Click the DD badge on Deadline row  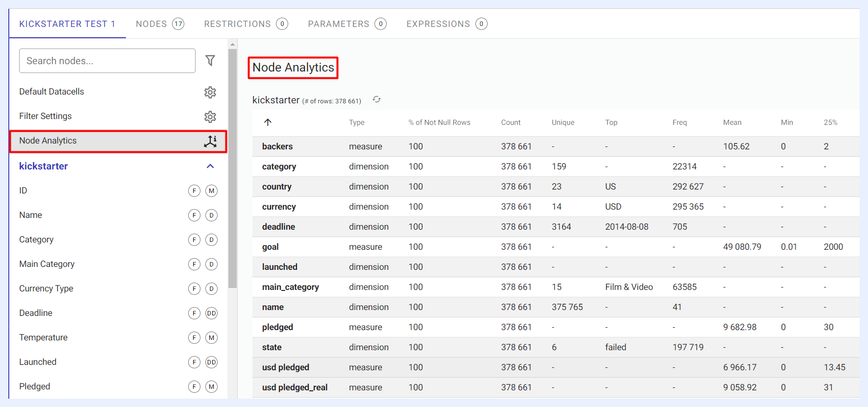211,313
